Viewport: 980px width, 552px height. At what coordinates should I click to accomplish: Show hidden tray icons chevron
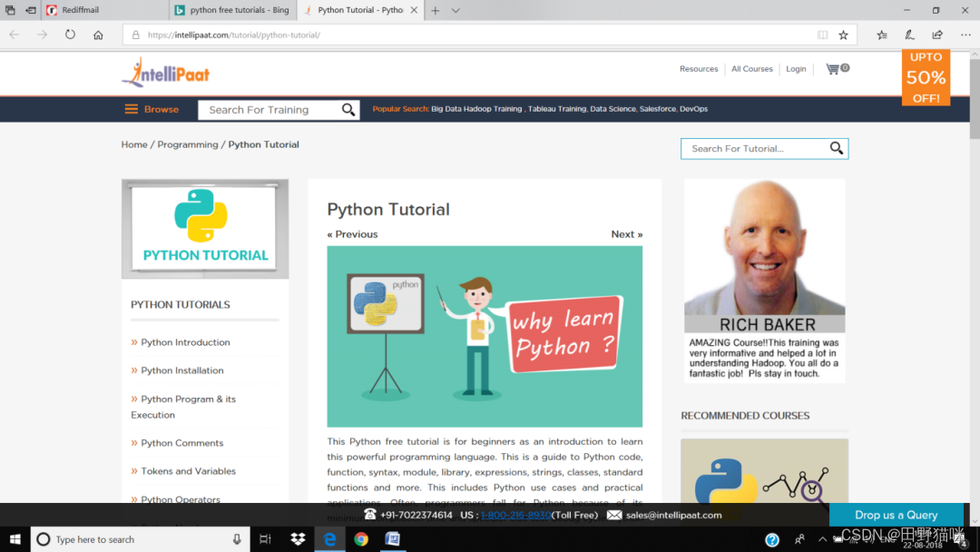pos(822,539)
